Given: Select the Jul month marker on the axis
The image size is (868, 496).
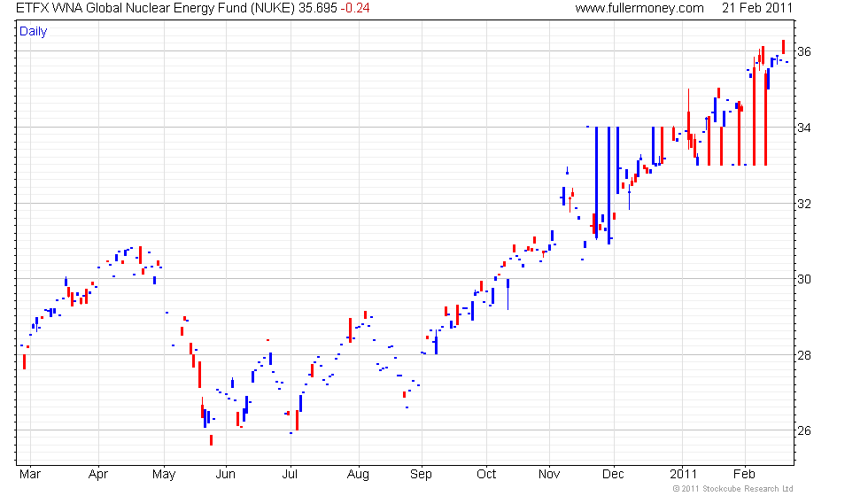Looking at the screenshot, I should (x=290, y=473).
